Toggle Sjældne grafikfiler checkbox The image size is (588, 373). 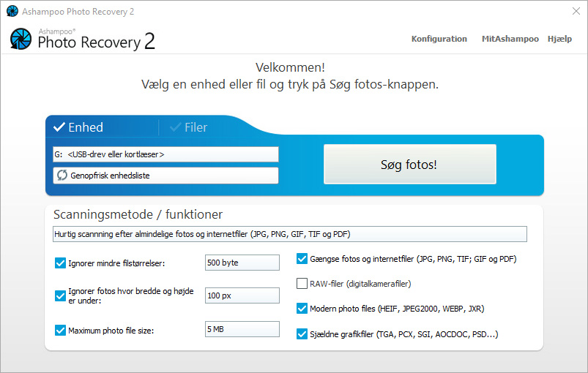point(302,334)
